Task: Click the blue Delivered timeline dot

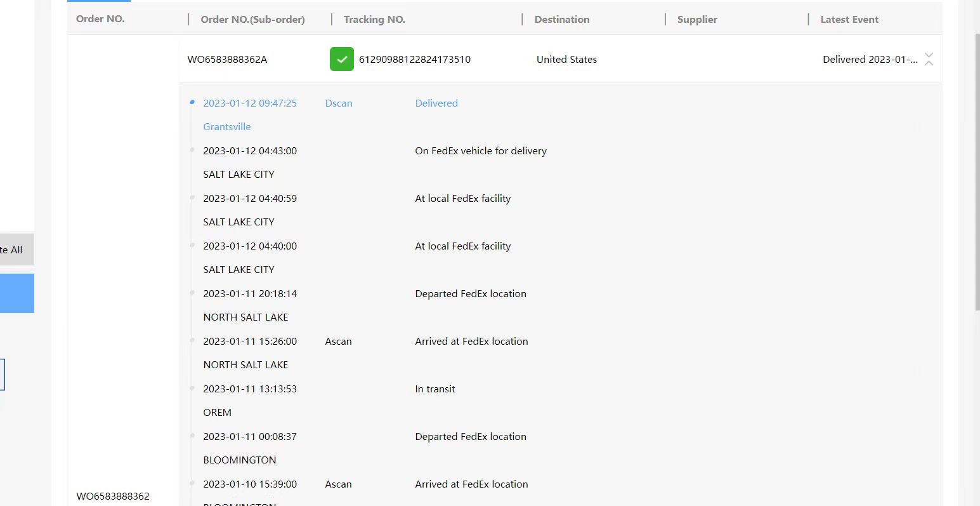Action: (x=192, y=102)
